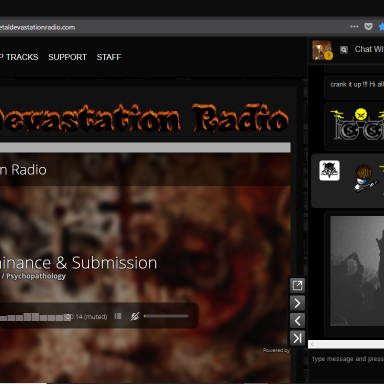The image size is (384, 384).
Task: Click the next arrow on the player panel
Action: [297, 303]
